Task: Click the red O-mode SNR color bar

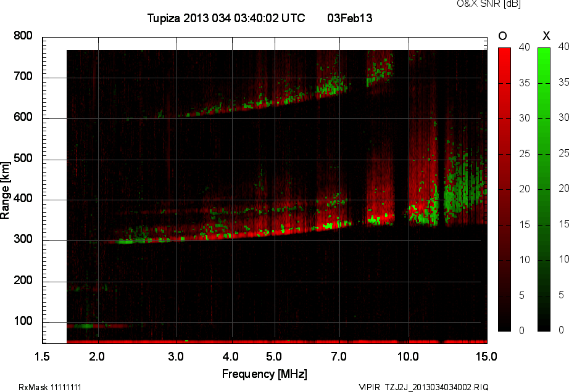Action: [x=504, y=189]
